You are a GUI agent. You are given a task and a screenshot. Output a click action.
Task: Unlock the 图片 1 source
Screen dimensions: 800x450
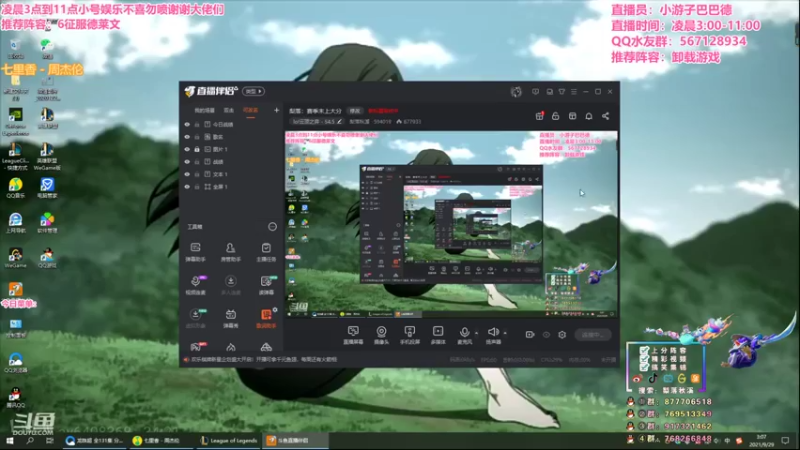click(197, 149)
